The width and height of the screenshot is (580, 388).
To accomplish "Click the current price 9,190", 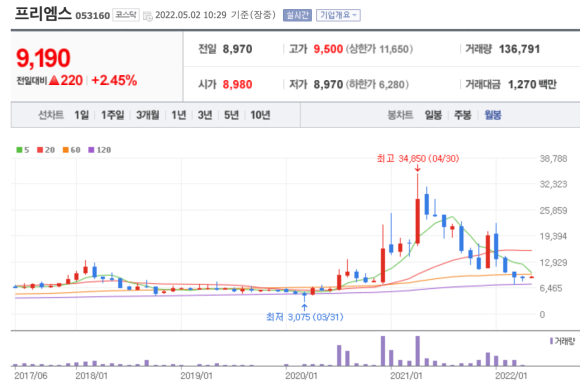I will point(43,58).
